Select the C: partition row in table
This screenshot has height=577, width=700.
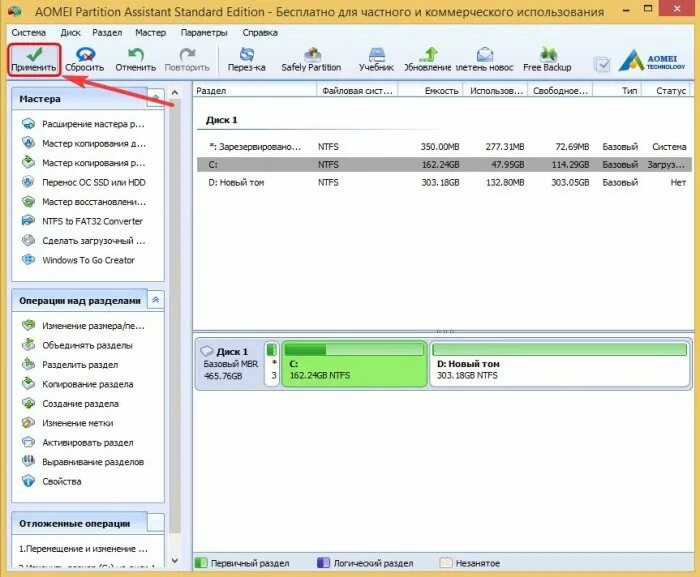tap(444, 164)
